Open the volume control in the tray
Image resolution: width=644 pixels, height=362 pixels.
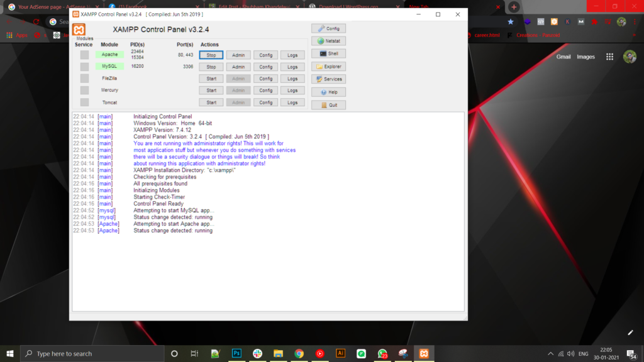(x=571, y=353)
